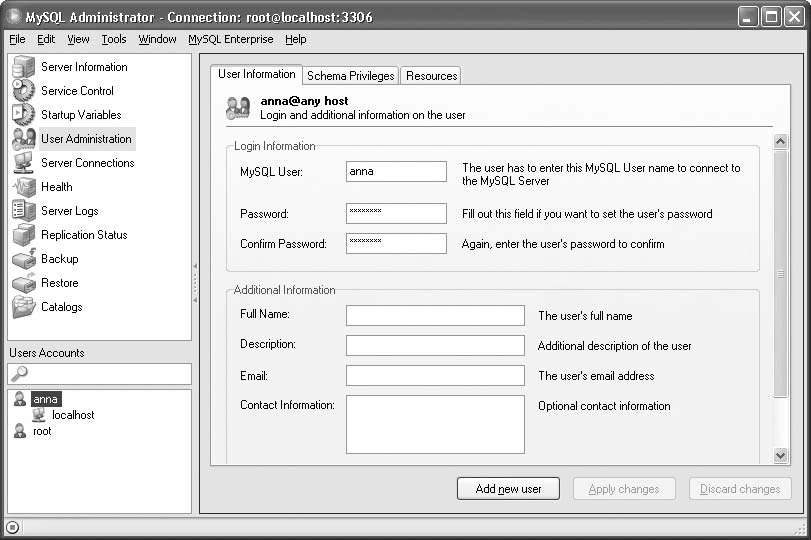This screenshot has width=811, height=540.
Task: Select the anna user account
Action: coord(45,399)
